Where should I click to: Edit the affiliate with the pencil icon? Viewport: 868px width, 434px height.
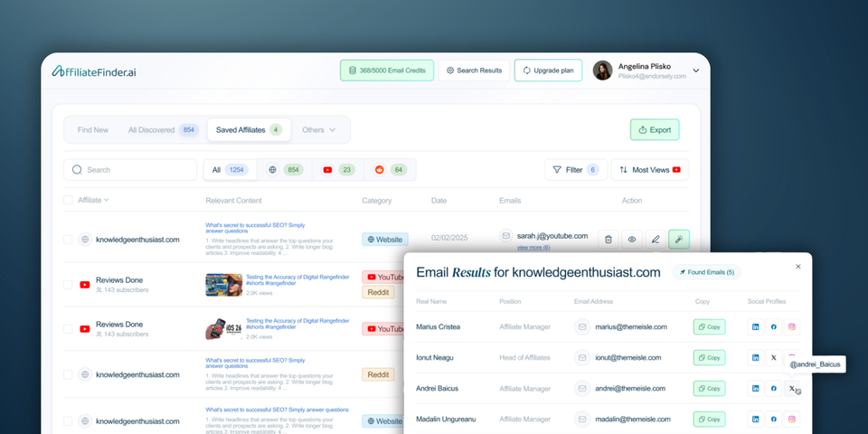pyautogui.click(x=656, y=240)
